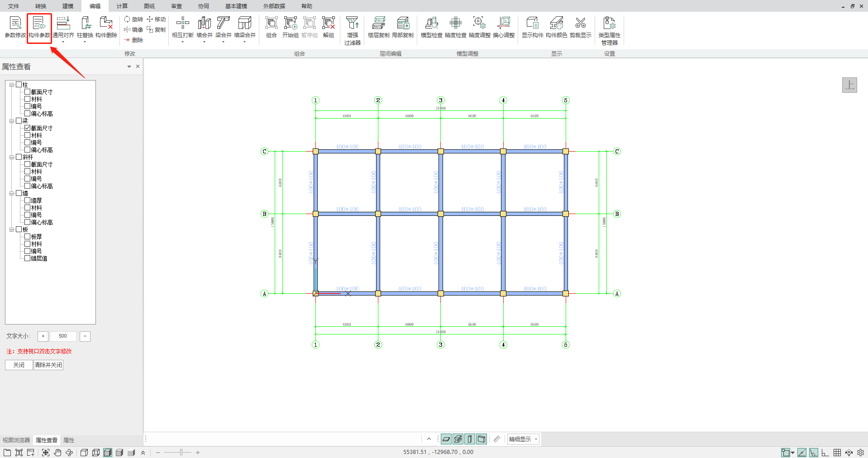Click the 楼层复制 icon
Viewport: 868px width, 458px height.
378,24
